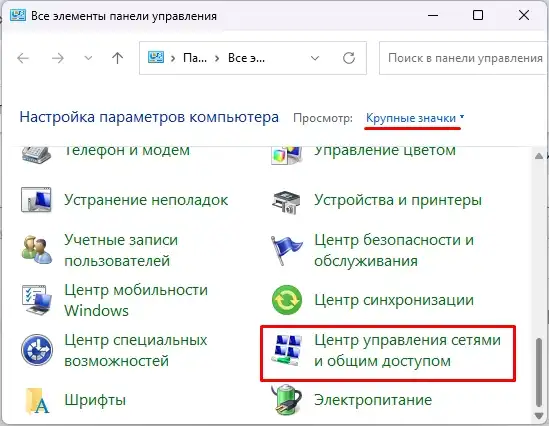Open the Центр мобильности Windows laptop icon
549x426 pixels.
37,300
